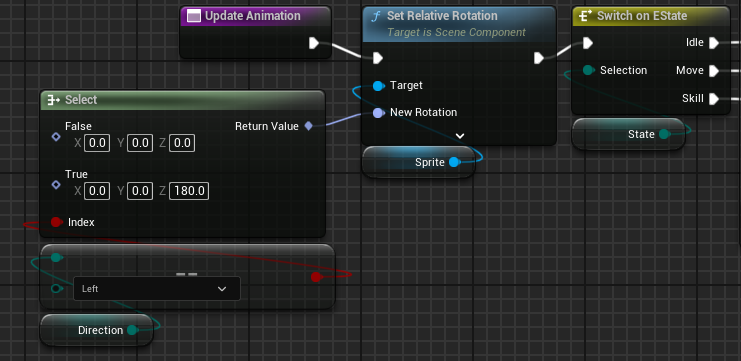
Task: Click the False Z value field
Action: point(182,143)
